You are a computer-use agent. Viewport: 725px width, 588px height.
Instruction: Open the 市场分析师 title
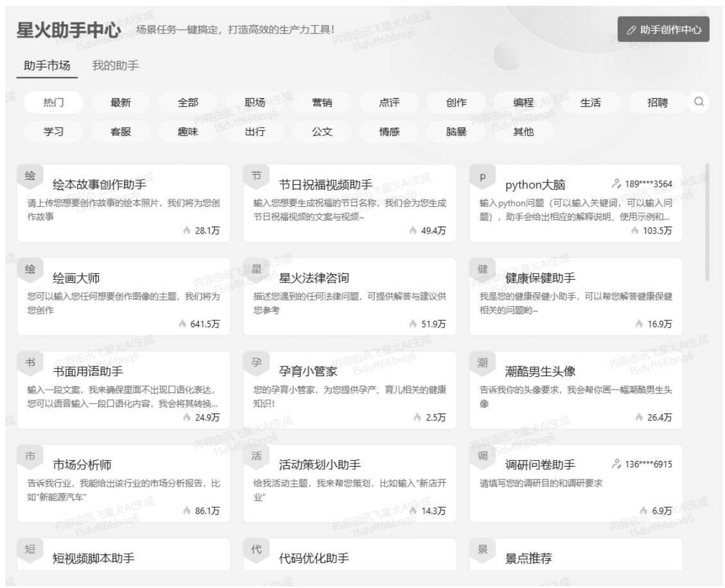coord(82,465)
